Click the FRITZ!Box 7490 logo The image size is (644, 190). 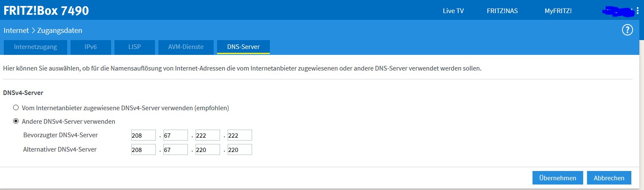point(46,11)
